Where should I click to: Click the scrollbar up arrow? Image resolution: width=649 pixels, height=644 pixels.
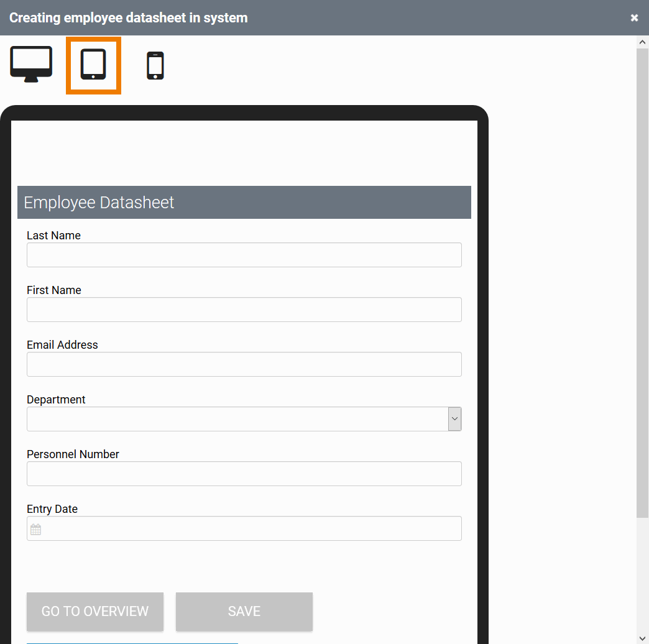[x=642, y=42]
